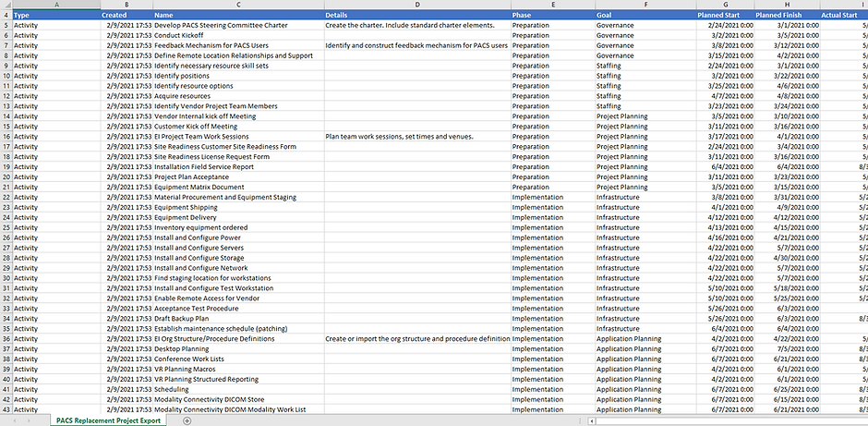Select 'Develop PACS Steering Committee Charter' cell
The image size is (868, 426).
238,26
